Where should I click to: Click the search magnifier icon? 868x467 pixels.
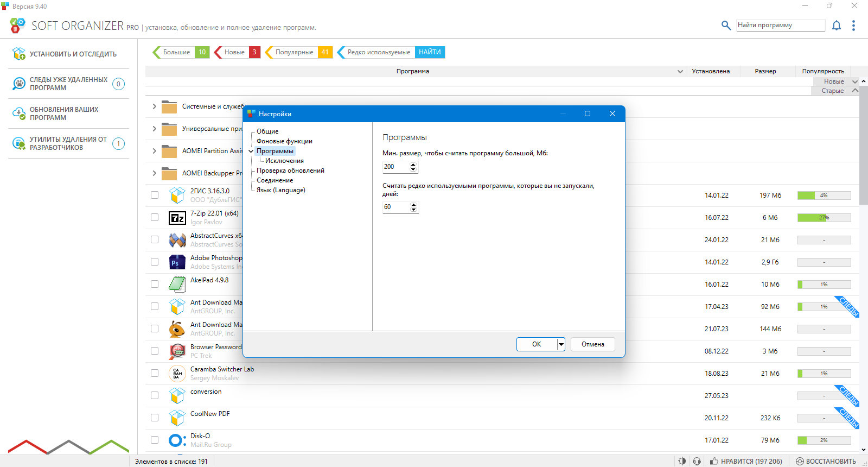726,25
